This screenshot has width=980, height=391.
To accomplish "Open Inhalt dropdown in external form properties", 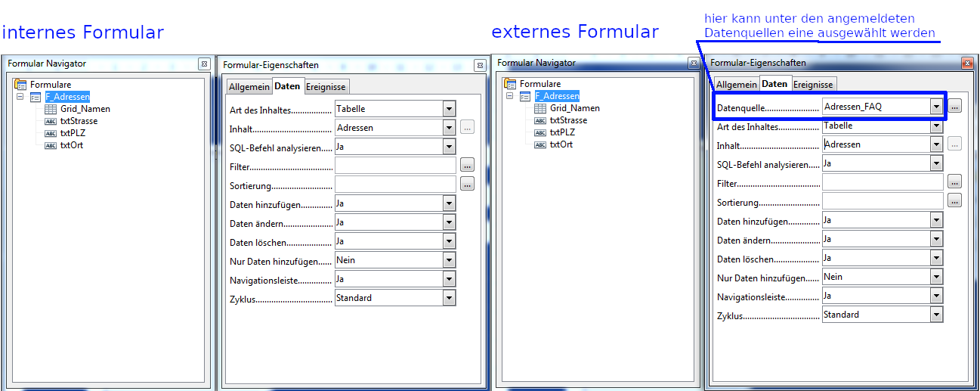I will click(x=937, y=144).
